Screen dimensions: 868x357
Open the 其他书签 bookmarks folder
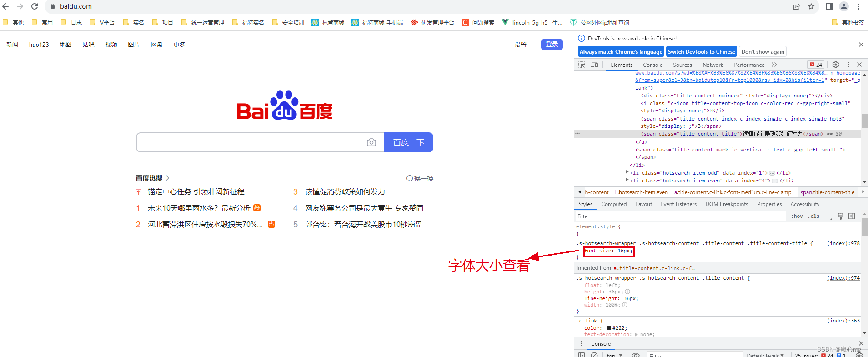[x=848, y=22]
